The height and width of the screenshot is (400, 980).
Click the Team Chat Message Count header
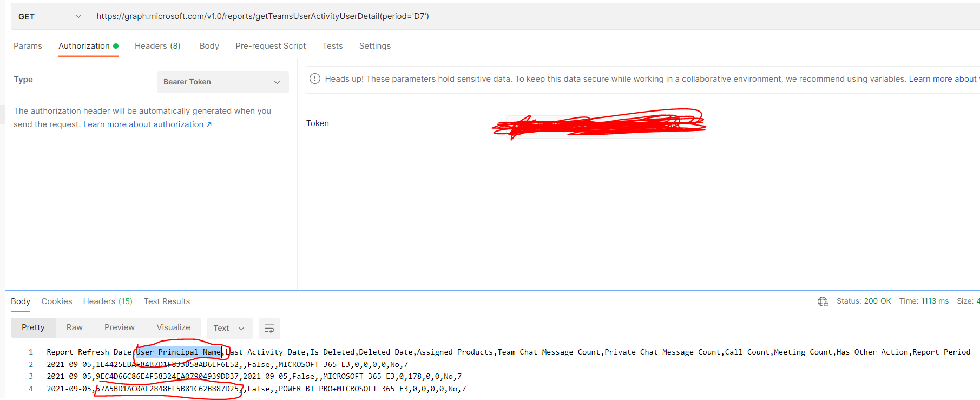coord(549,352)
